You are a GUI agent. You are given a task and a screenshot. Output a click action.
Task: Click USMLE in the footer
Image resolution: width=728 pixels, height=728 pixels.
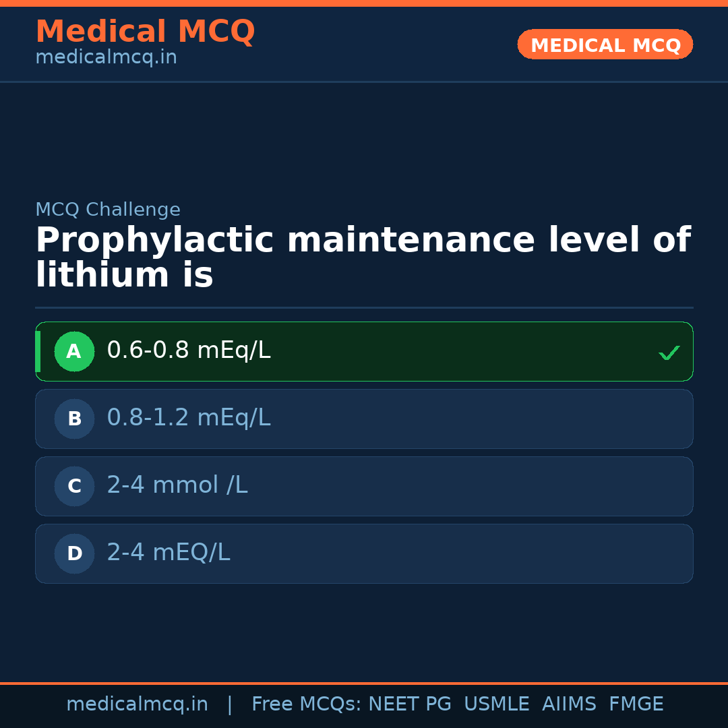click(x=496, y=704)
